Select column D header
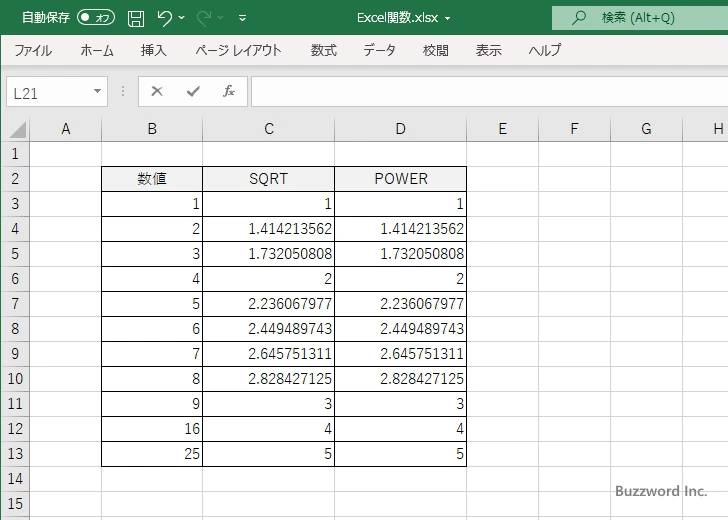The width and height of the screenshot is (728, 520). [x=401, y=129]
